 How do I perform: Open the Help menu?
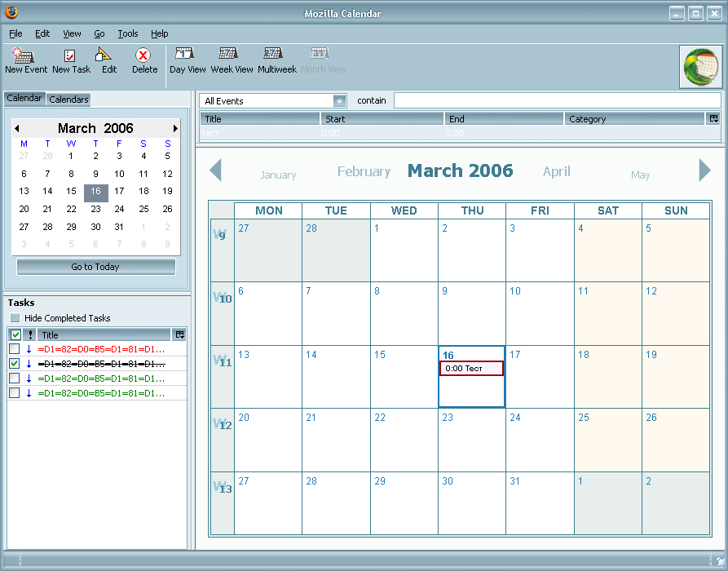159,33
